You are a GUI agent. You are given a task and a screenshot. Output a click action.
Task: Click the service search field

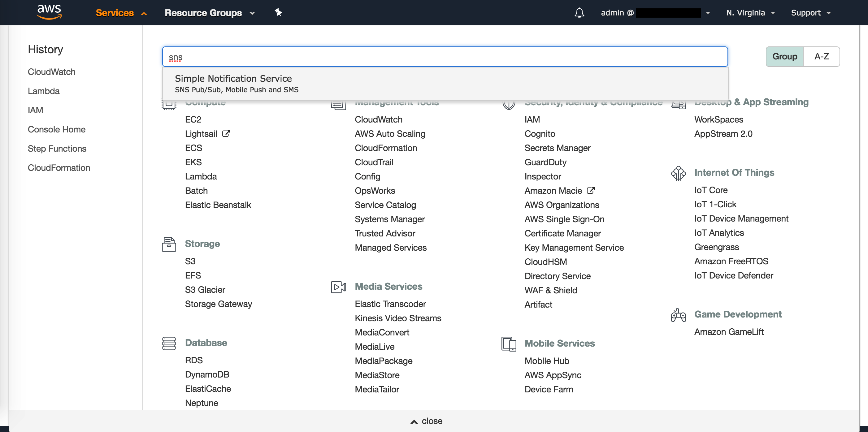click(445, 57)
